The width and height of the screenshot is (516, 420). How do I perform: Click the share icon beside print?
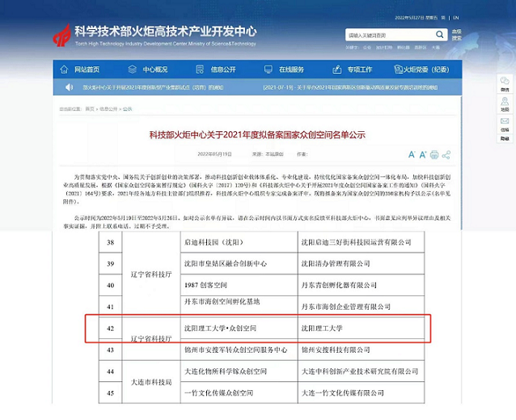[446, 154]
